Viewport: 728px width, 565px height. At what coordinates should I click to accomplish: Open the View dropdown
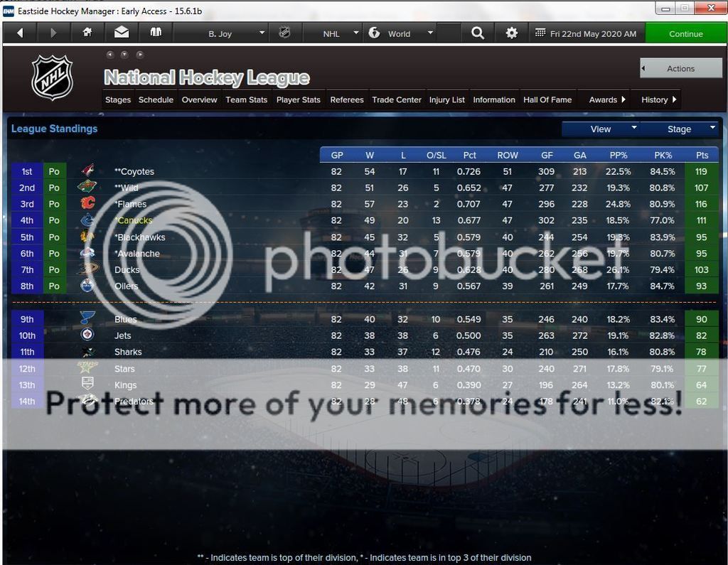(601, 129)
